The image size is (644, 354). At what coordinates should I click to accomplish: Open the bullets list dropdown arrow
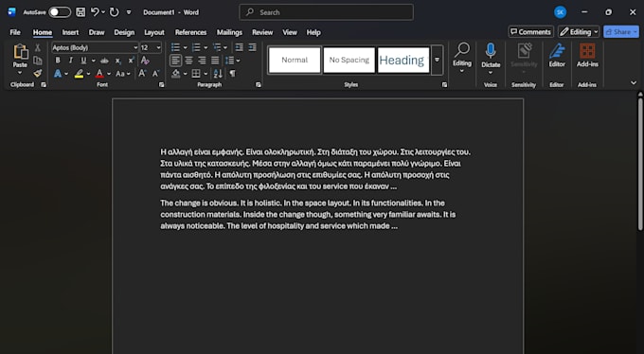coord(185,47)
